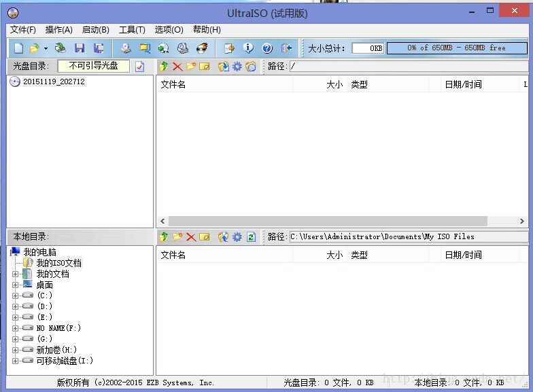Screen dimensions: 533x392
Task: Open the 操作(A) menu
Action: (x=58, y=30)
